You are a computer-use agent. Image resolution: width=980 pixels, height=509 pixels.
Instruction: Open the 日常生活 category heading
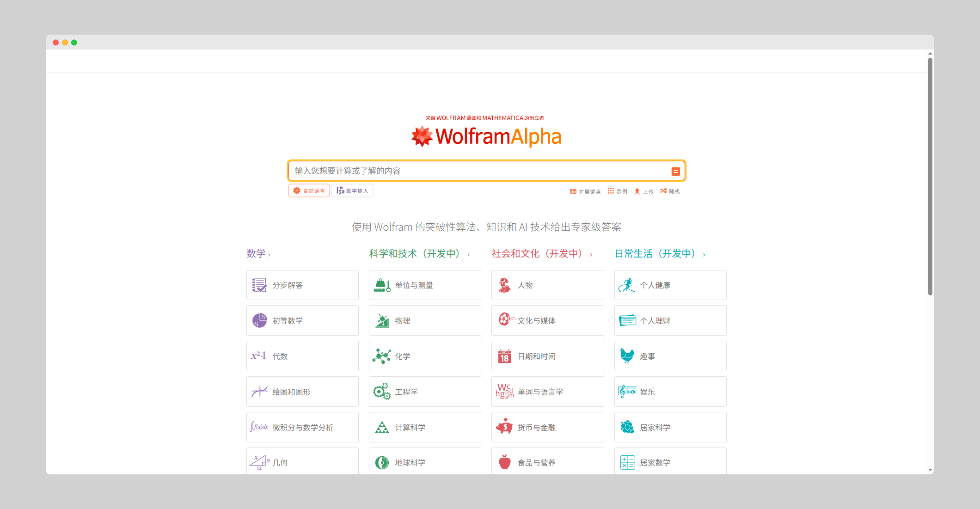pyautogui.click(x=660, y=254)
